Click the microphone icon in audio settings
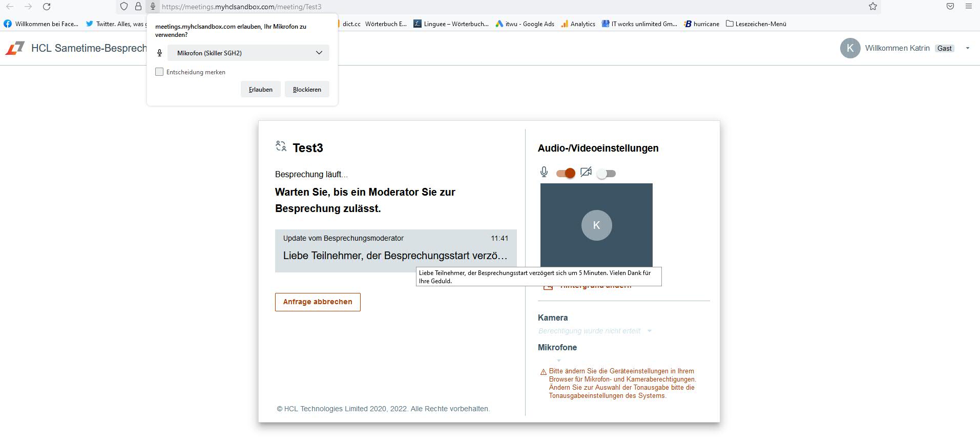Image resolution: width=980 pixels, height=444 pixels. pyautogui.click(x=544, y=172)
